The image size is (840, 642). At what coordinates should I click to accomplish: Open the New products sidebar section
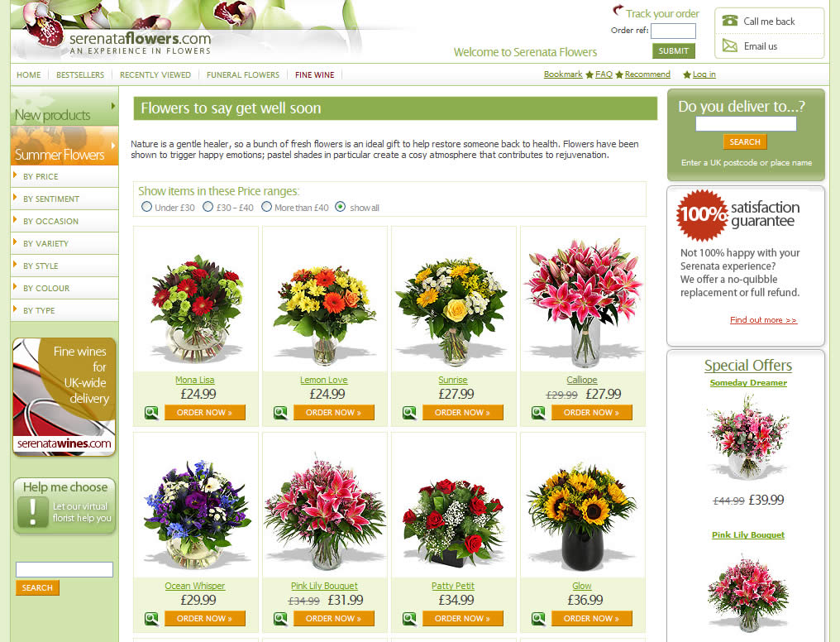click(x=64, y=108)
